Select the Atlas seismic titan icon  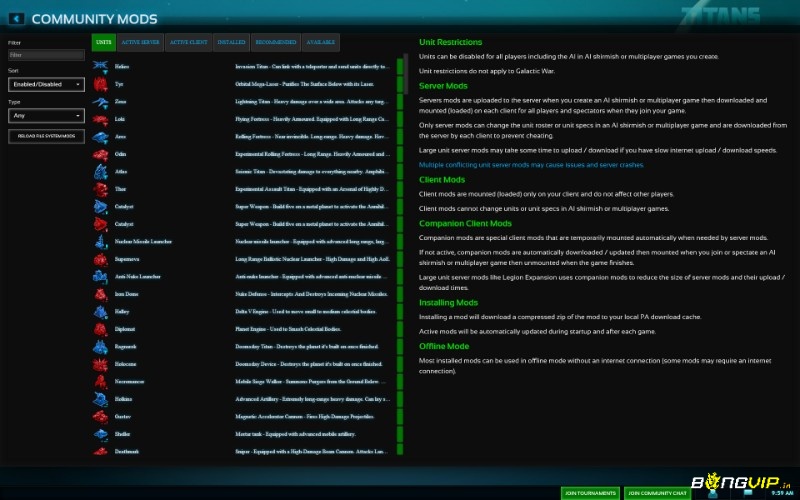click(100, 172)
